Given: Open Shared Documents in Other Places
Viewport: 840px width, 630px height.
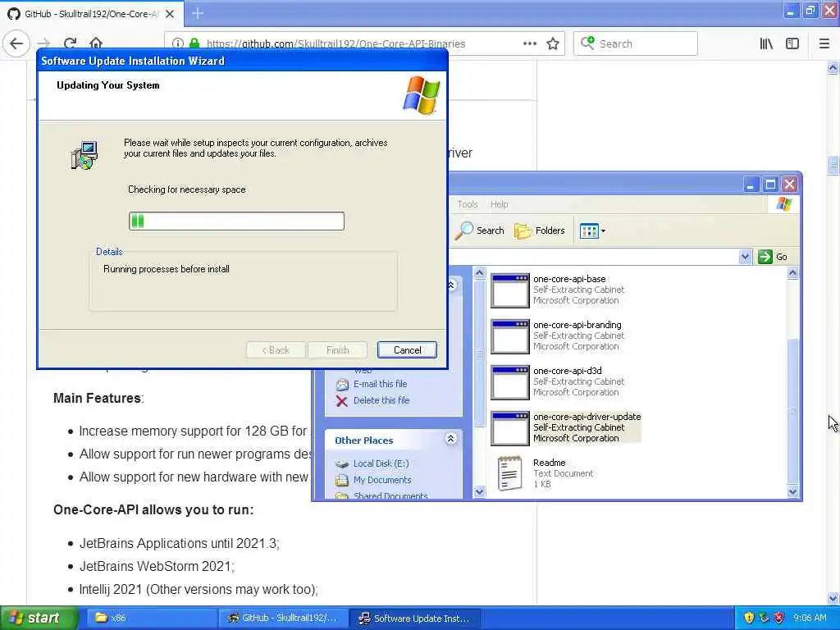Looking at the screenshot, I should pos(390,495).
